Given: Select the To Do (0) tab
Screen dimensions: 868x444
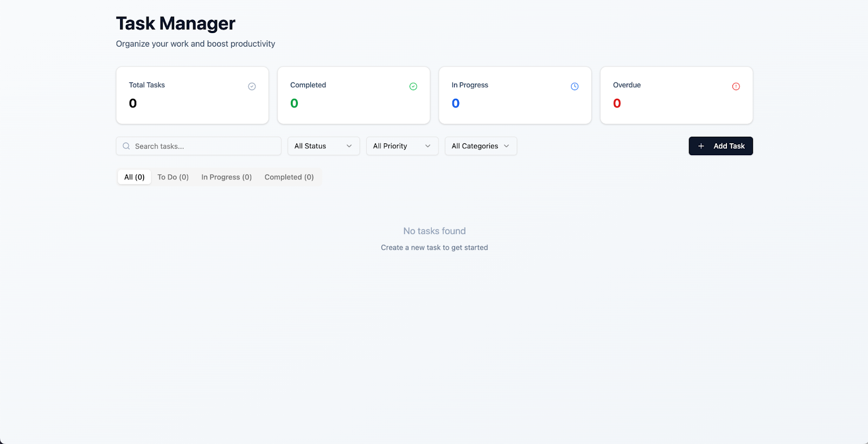Looking at the screenshot, I should click(173, 177).
